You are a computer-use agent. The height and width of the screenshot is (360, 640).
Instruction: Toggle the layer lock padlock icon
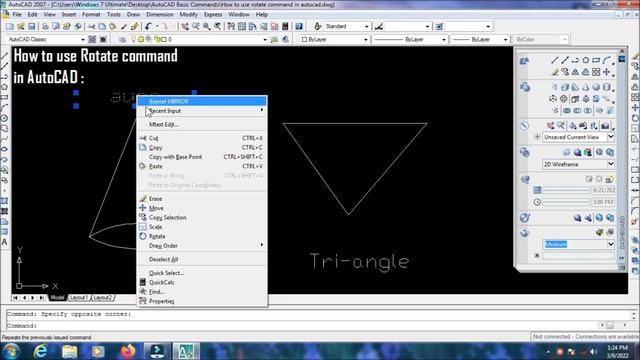pyautogui.click(x=157, y=40)
